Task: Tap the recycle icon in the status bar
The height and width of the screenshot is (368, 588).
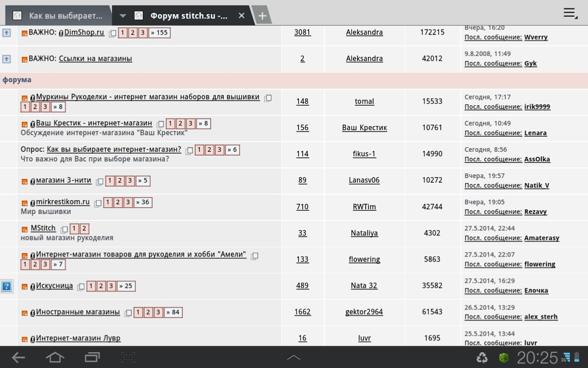Action: [x=482, y=357]
